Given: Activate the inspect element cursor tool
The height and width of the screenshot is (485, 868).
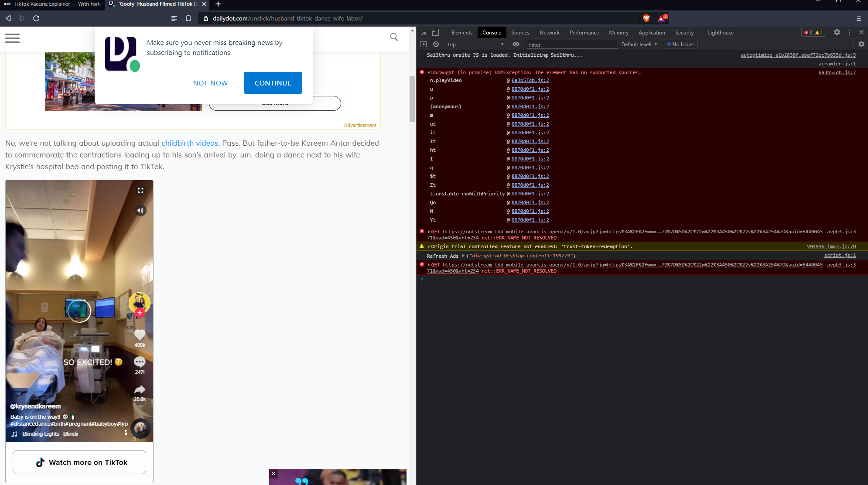Looking at the screenshot, I should 423,32.
